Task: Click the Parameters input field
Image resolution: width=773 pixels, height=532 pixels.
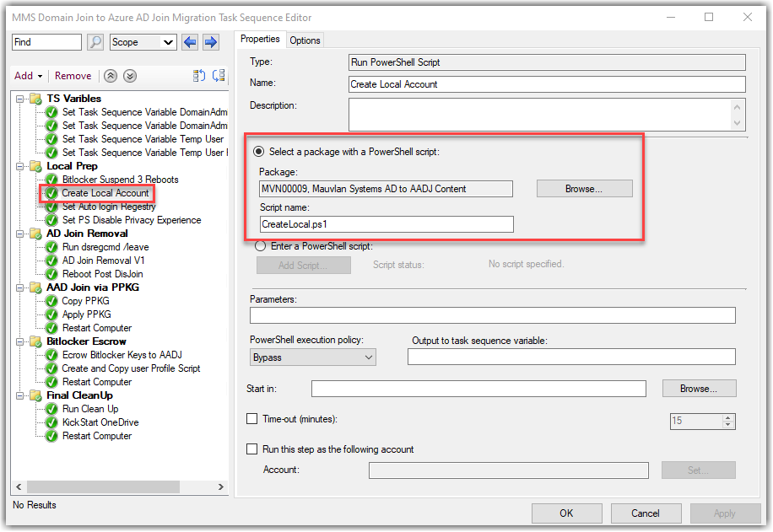Action: (493, 315)
